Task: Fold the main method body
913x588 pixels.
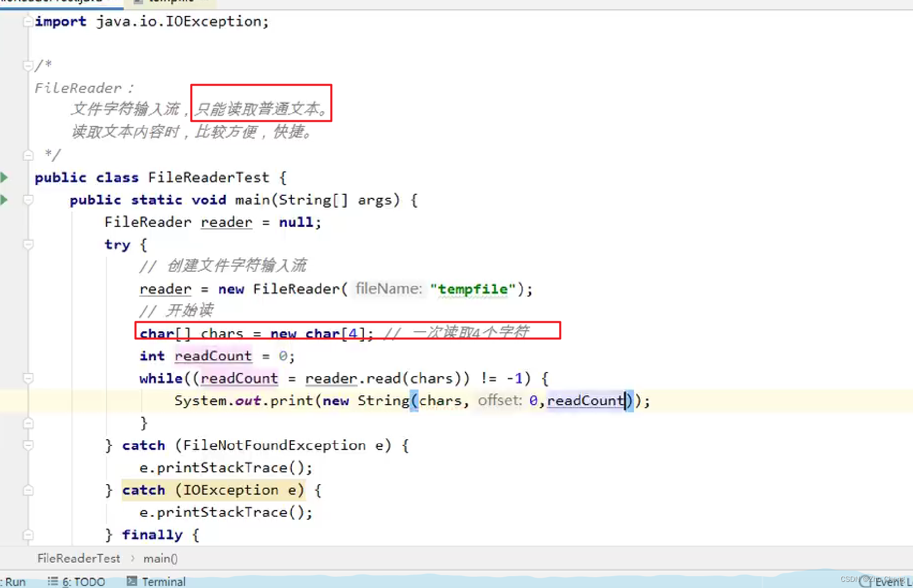Action: coord(28,199)
